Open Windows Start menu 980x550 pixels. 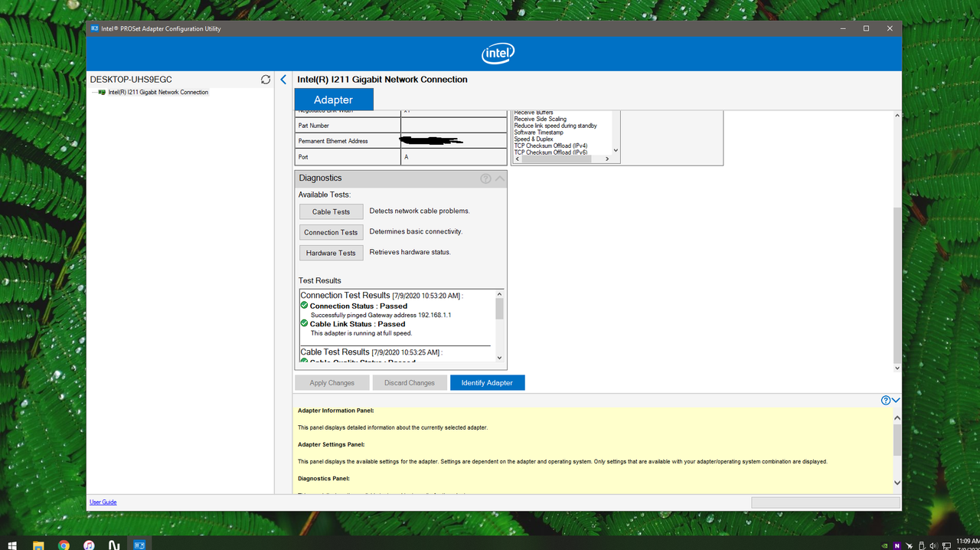(13, 545)
